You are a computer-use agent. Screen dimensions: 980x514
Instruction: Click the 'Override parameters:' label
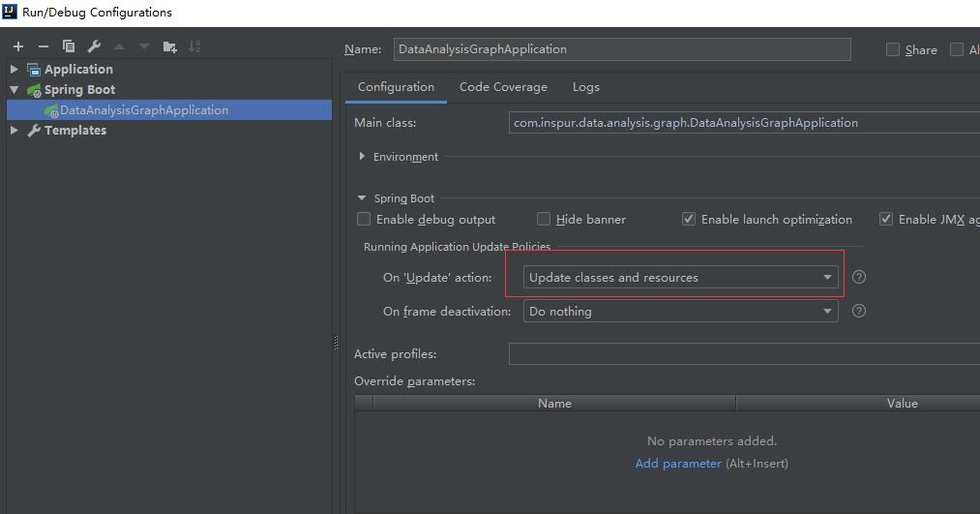click(x=414, y=380)
